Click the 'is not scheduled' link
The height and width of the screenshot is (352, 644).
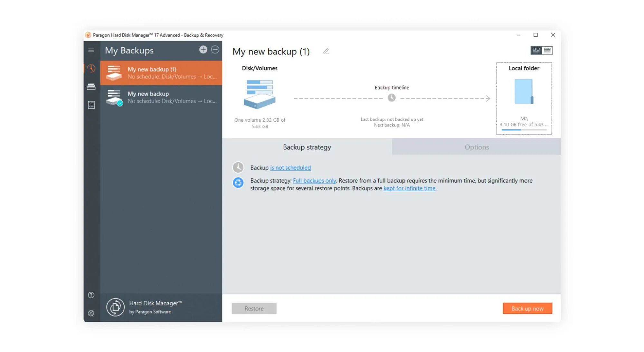point(290,168)
